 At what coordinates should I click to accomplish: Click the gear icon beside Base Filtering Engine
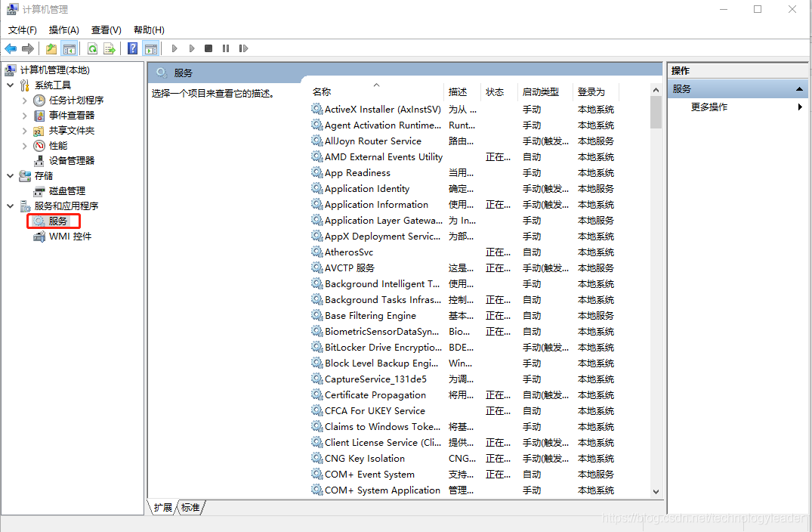coord(317,315)
